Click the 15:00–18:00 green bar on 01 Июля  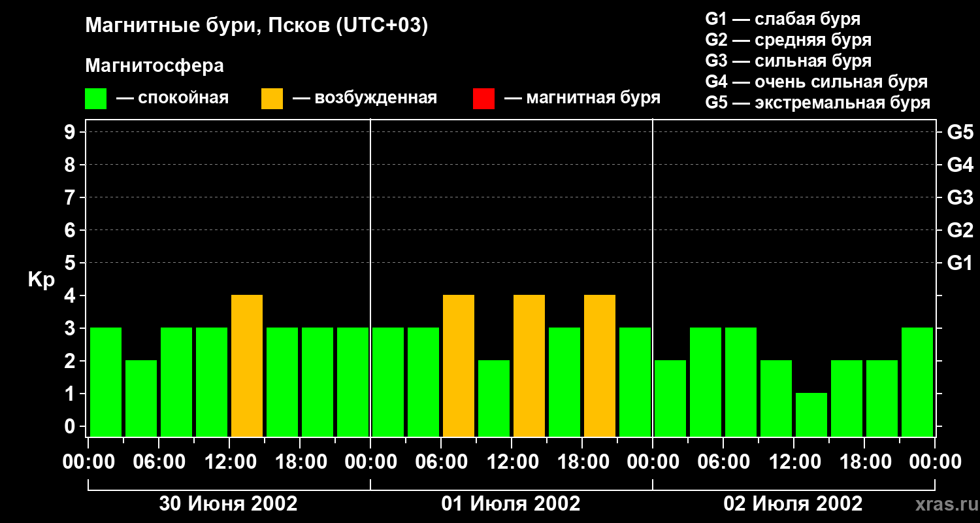(x=564, y=382)
